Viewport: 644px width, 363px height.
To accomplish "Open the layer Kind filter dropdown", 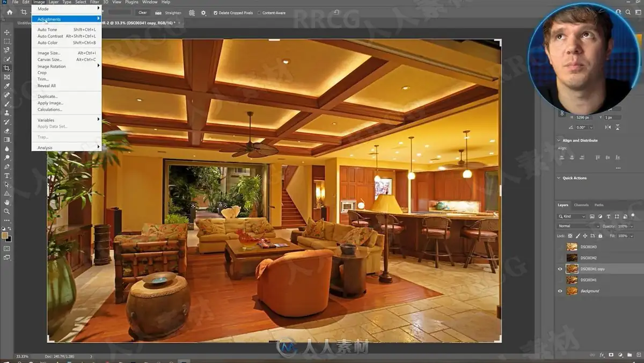I will [572, 216].
